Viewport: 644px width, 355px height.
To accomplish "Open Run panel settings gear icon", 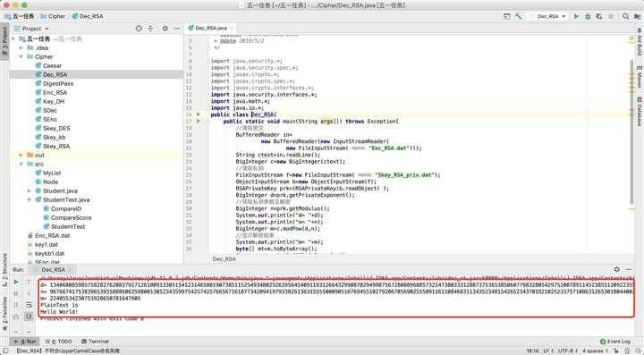I will pyautogui.click(x=616, y=269).
